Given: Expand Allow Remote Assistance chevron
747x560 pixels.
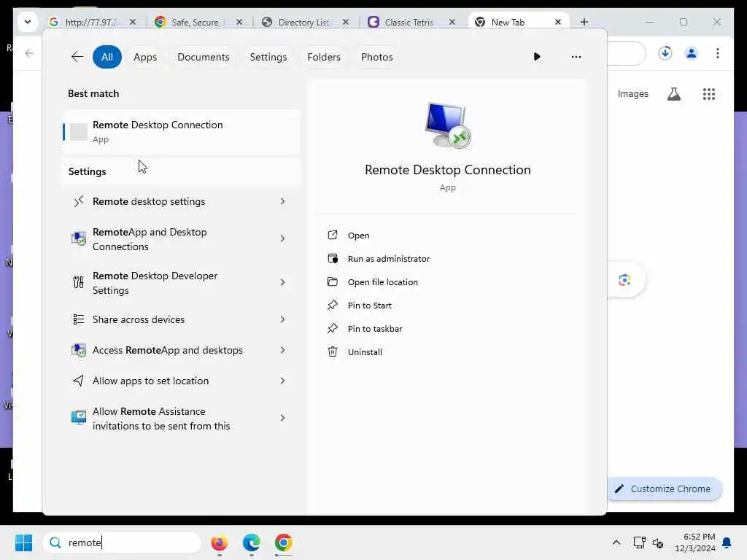Looking at the screenshot, I should point(282,418).
